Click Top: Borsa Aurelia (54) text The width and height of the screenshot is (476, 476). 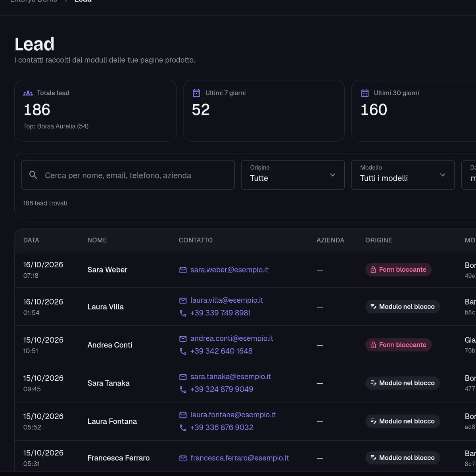pyautogui.click(x=56, y=126)
